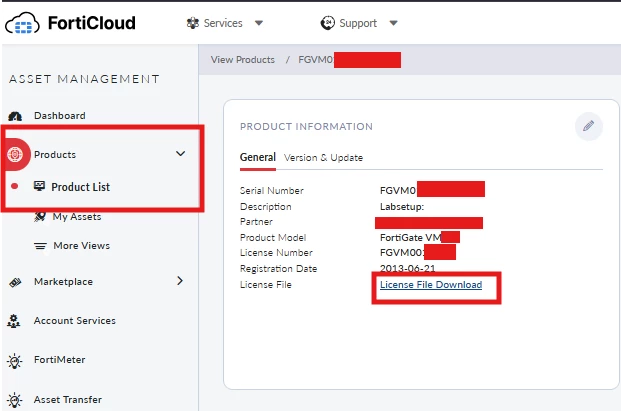
Task: Click the red Products globe icon
Action: point(15,154)
